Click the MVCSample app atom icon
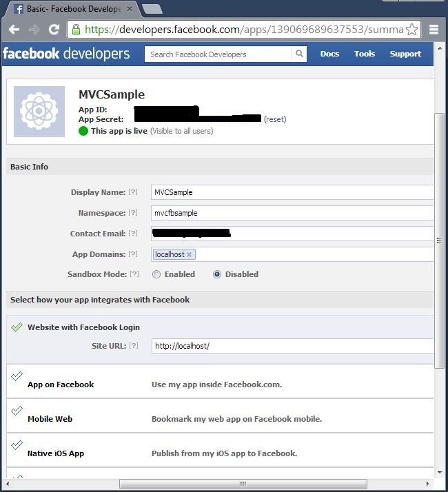 tap(39, 112)
